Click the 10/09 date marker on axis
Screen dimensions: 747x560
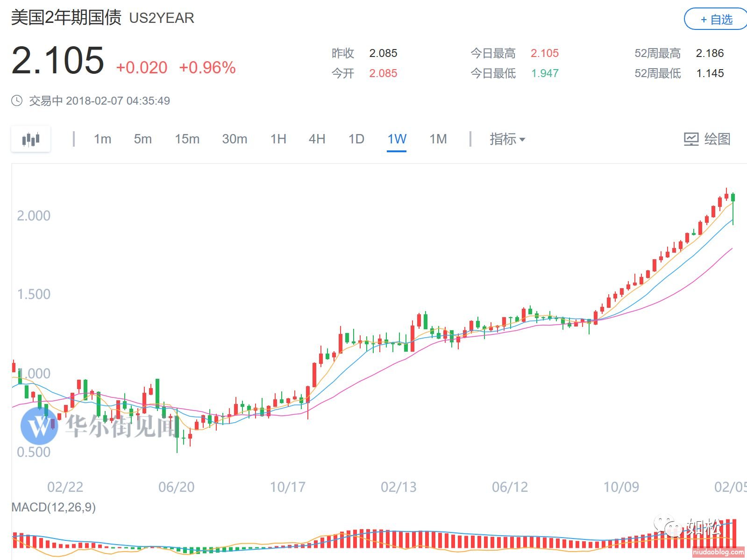pyautogui.click(x=621, y=487)
